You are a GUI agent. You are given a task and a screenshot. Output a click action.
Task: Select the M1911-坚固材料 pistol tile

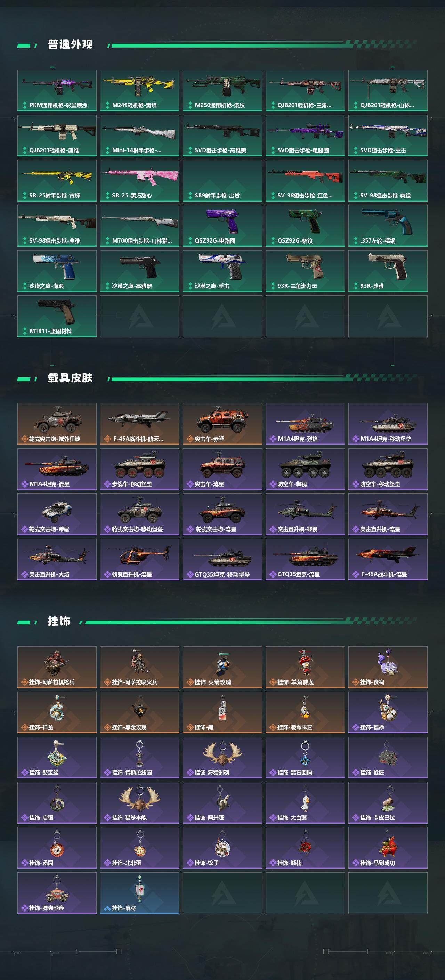pos(57,316)
